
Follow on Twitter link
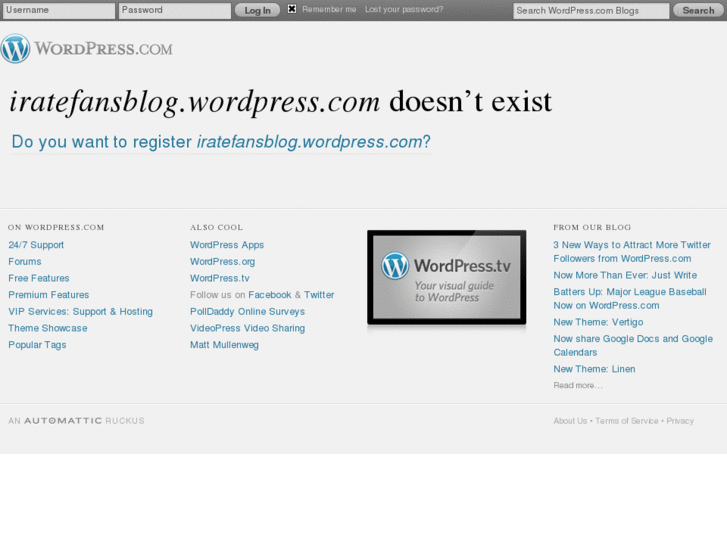[319, 295]
